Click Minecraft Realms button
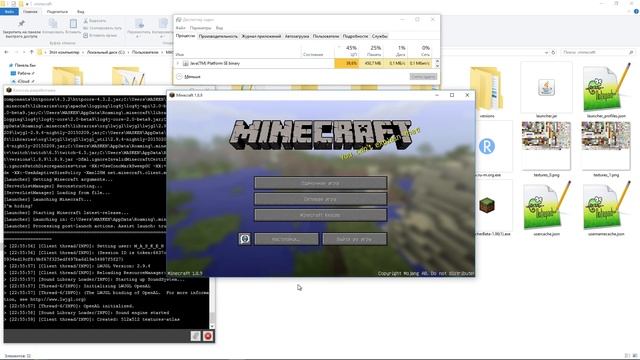640x360 pixels. click(x=320, y=215)
